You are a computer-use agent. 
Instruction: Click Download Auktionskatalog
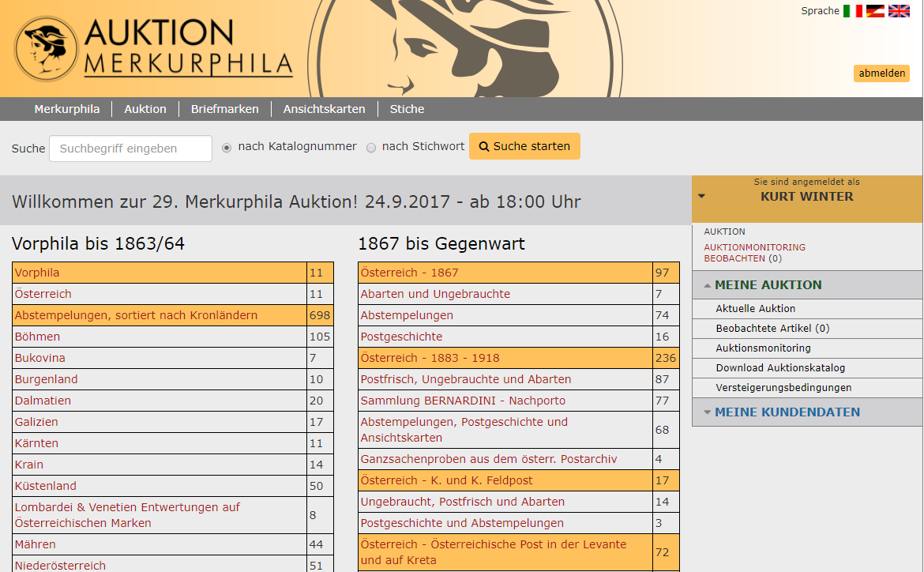[780, 368]
